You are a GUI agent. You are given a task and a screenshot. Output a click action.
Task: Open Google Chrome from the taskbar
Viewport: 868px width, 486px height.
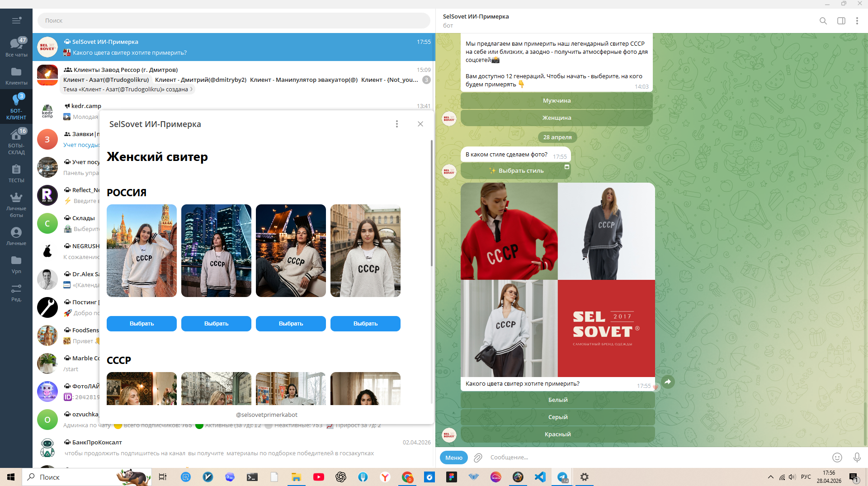click(x=407, y=477)
